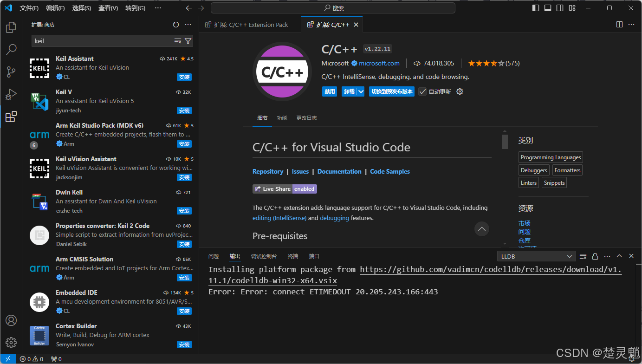Open errors and warnings count in status bar
The image size is (642, 364).
[x=31, y=359]
